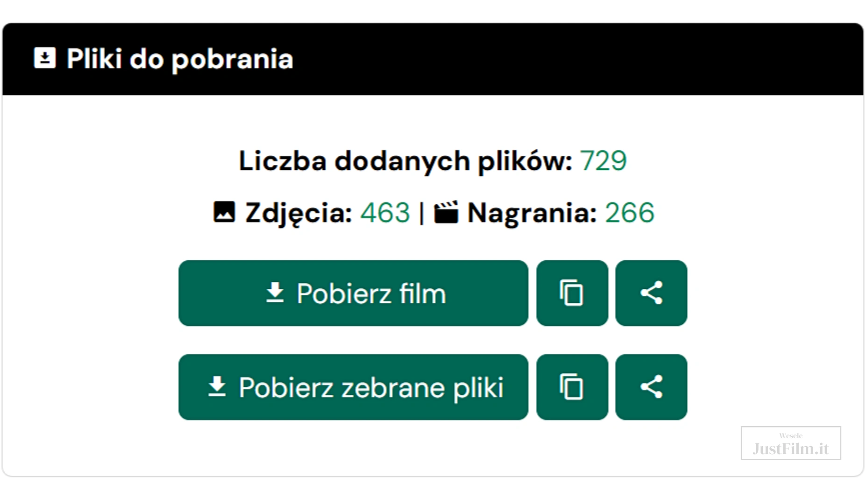This screenshot has width=866, height=504.
Task: Click the photo icon beside Zdjęcia
Action: [224, 212]
